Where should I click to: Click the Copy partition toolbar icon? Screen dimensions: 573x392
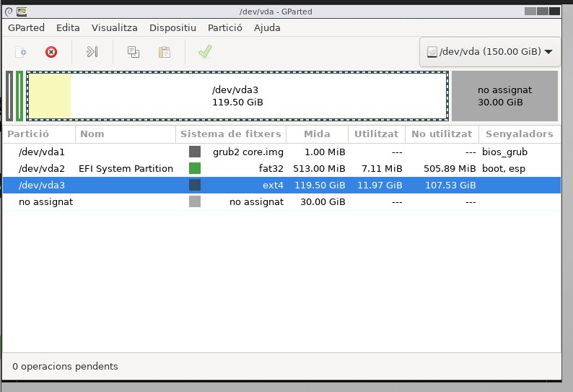(134, 52)
